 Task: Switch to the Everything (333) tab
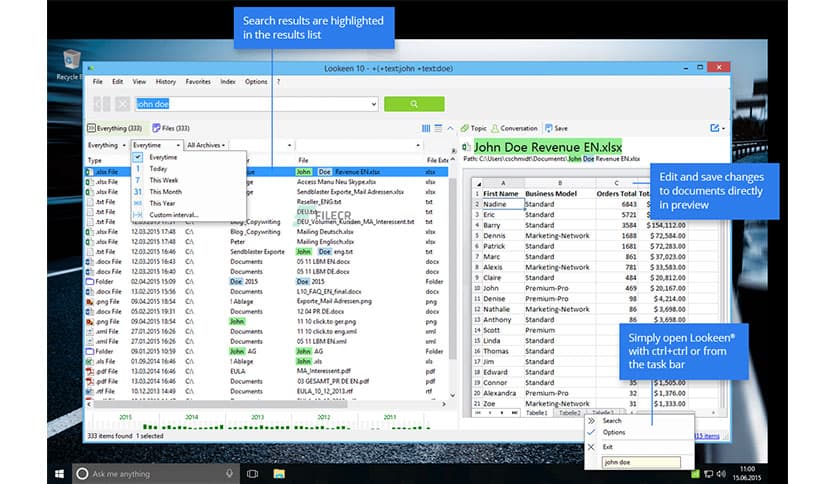(115, 128)
